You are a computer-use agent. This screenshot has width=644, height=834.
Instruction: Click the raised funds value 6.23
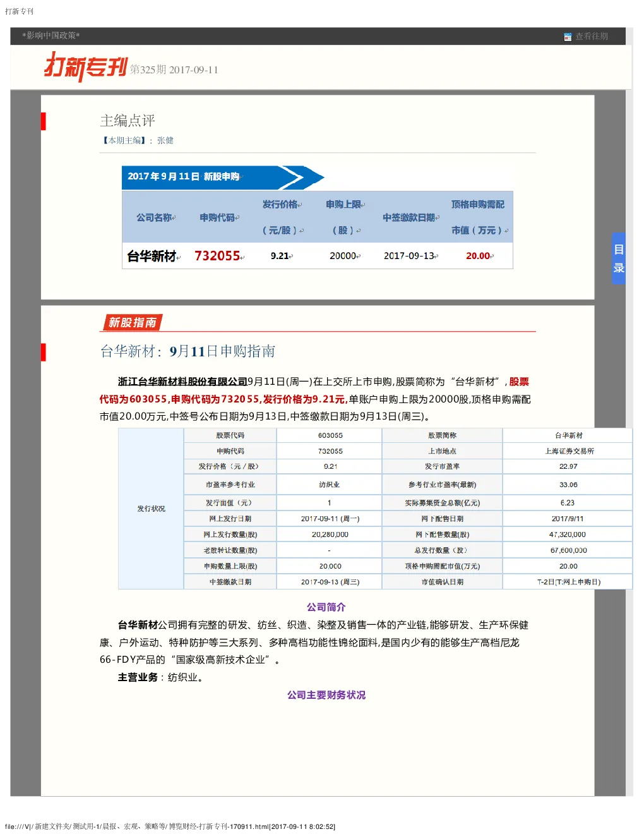pos(568,503)
